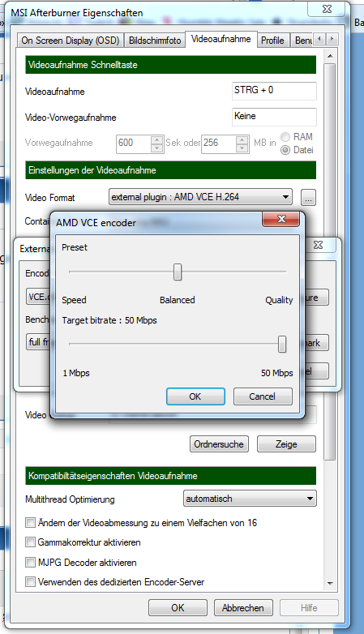The image size is (364, 634).
Task: Click the Videoaufnahme hotkey field STRG + 0
Action: [274, 91]
